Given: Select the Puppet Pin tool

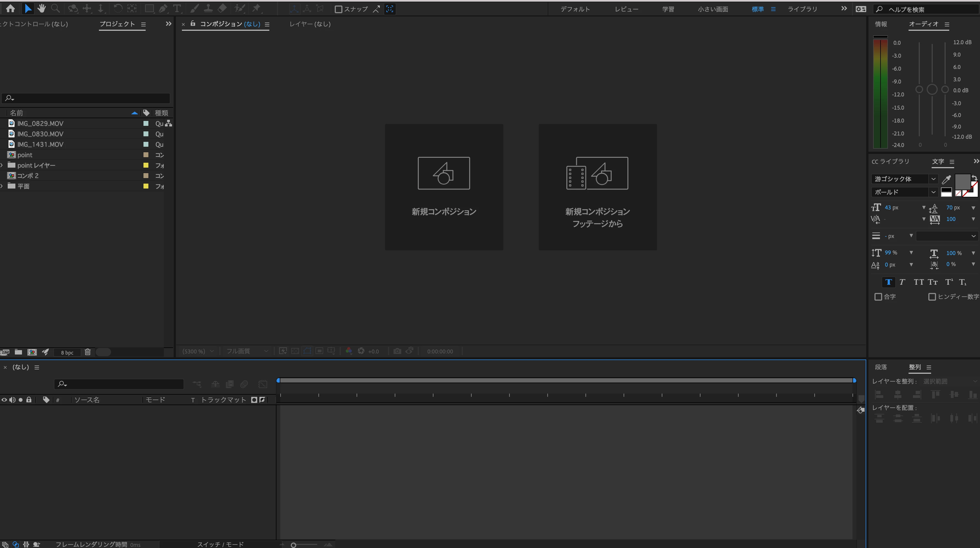Looking at the screenshot, I should point(257,8).
